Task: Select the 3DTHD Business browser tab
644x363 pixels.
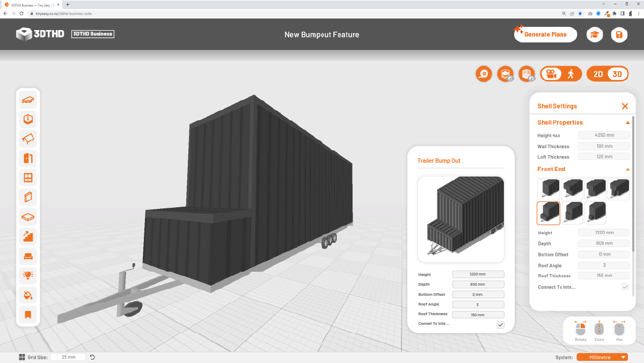Action: coord(32,4)
